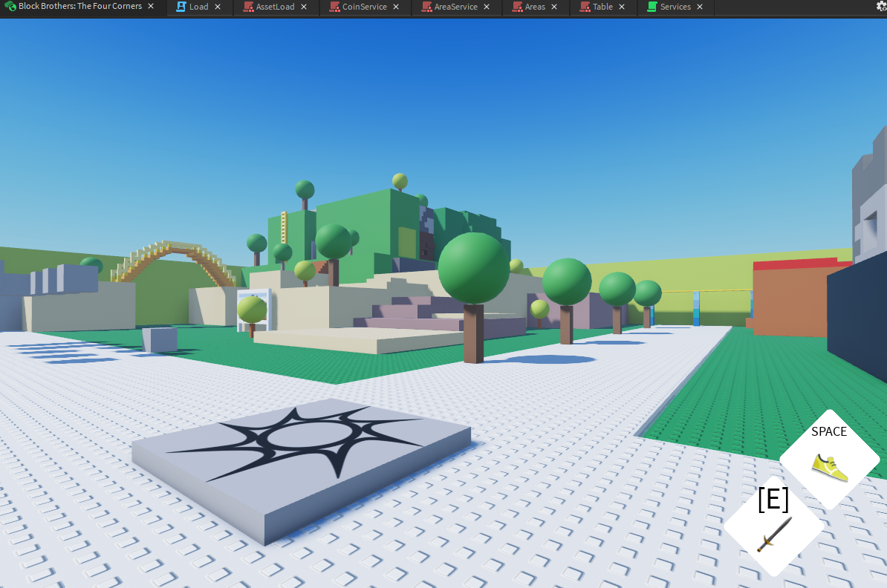The width and height of the screenshot is (887, 588).
Task: Click the Block Brothers place icon
Action: (x=10, y=7)
